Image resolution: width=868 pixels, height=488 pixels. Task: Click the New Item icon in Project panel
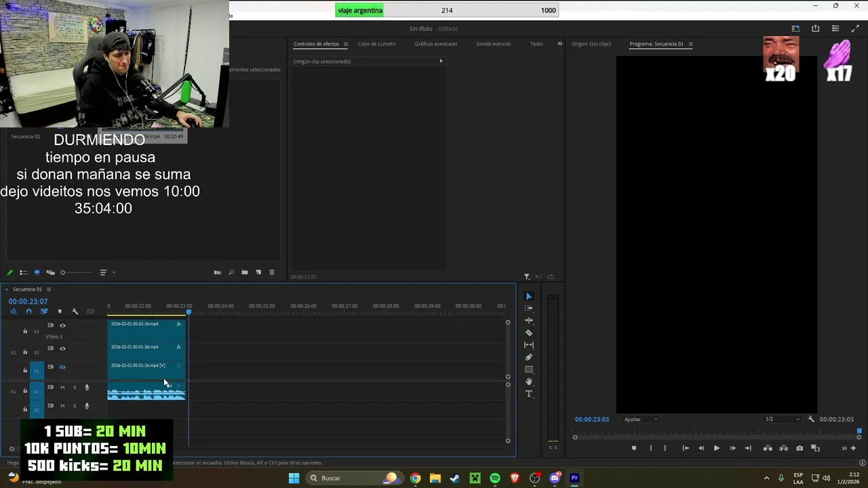click(258, 272)
